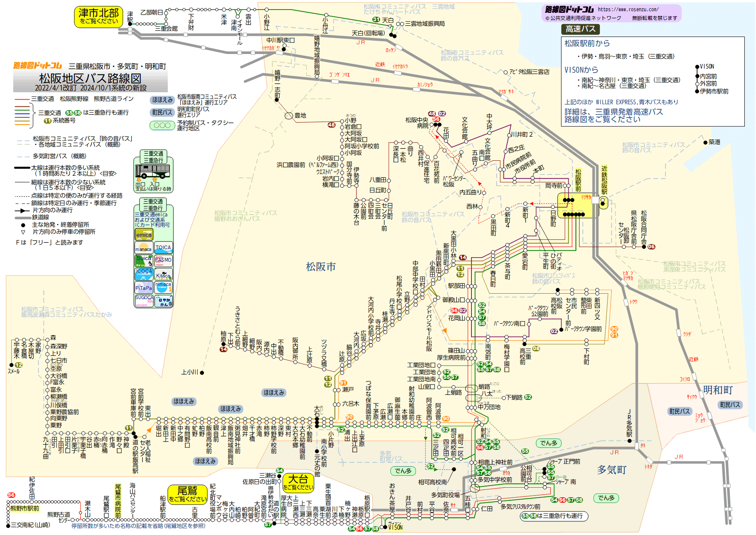Click the 近鉄松阪駅 label
Image resolution: width=756 pixels, height=535 pixels.
click(x=604, y=180)
